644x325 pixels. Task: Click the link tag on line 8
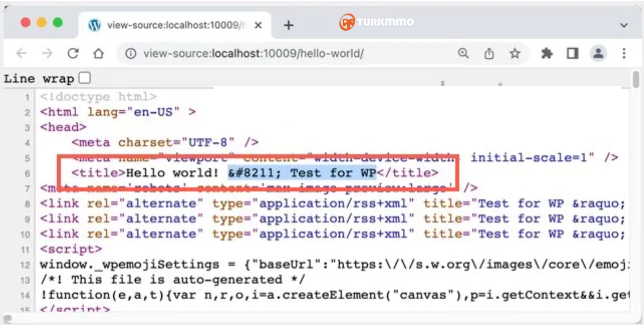[333, 203]
